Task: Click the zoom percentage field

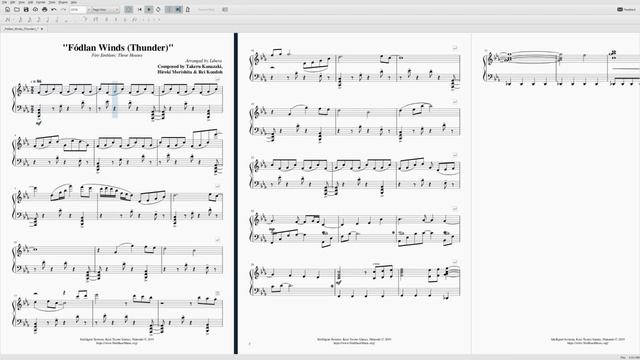Action: (x=77, y=9)
